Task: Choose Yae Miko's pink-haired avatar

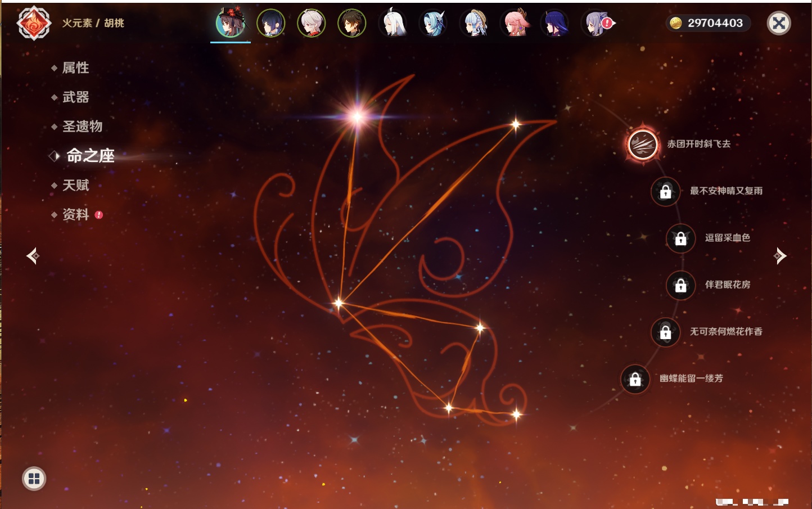Action: click(515, 23)
